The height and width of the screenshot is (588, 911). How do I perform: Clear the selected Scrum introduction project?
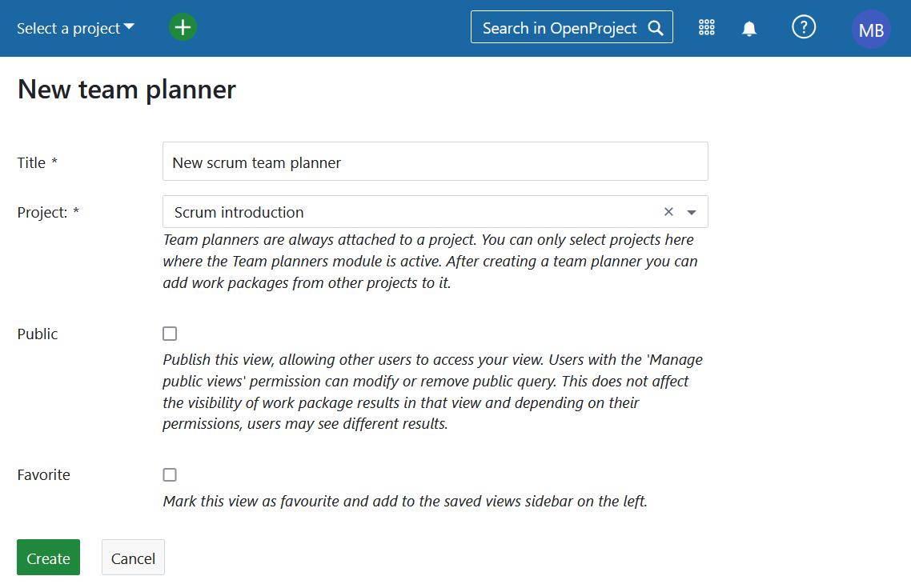point(668,212)
